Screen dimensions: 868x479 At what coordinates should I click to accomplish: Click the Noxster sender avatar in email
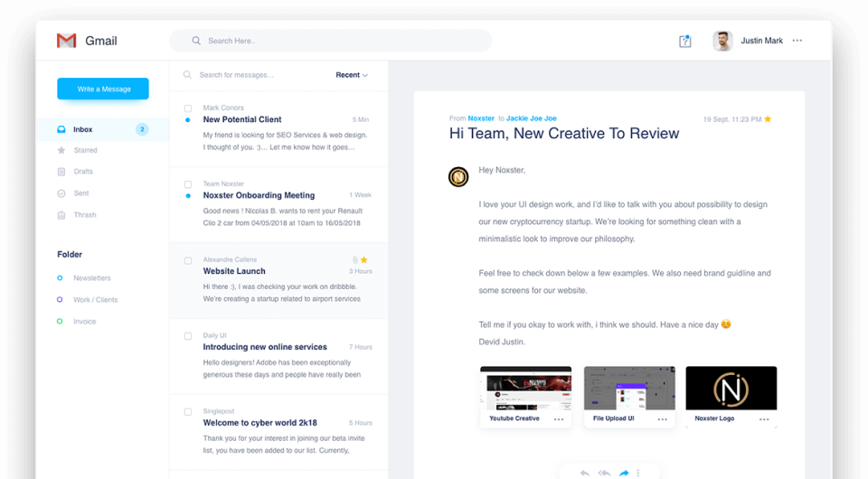tap(458, 177)
